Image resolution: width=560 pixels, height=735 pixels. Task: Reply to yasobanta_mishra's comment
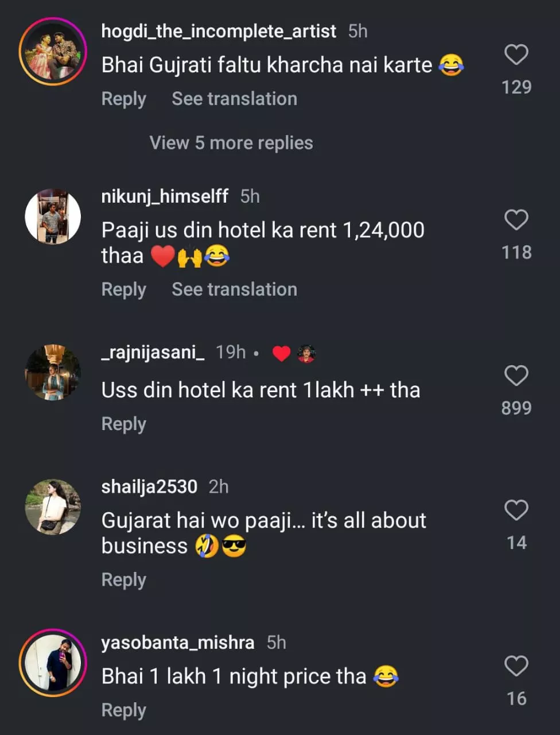pyautogui.click(x=123, y=710)
